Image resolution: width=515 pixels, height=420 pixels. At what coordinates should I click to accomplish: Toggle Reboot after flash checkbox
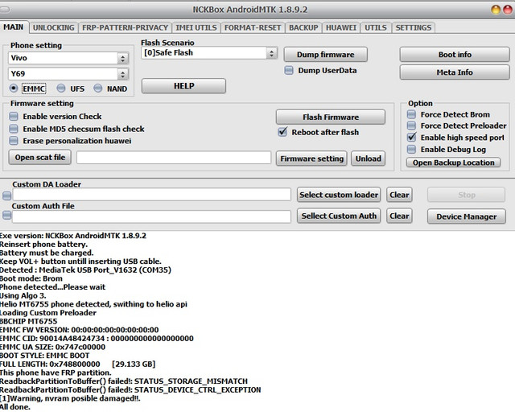pos(282,132)
